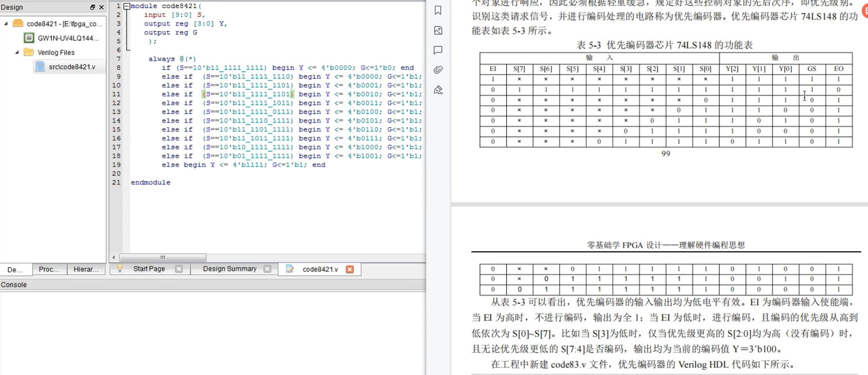Close the Design panel
This screenshot has width=868, height=375.
tap(101, 7)
